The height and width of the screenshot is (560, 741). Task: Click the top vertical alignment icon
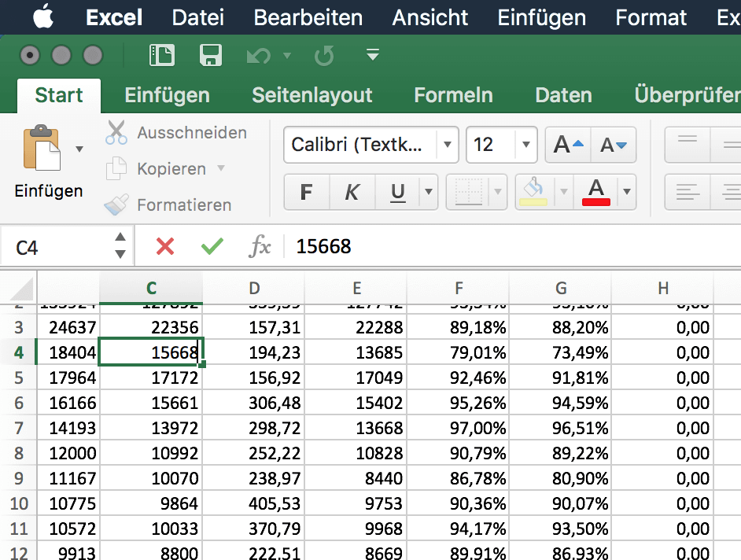(688, 145)
